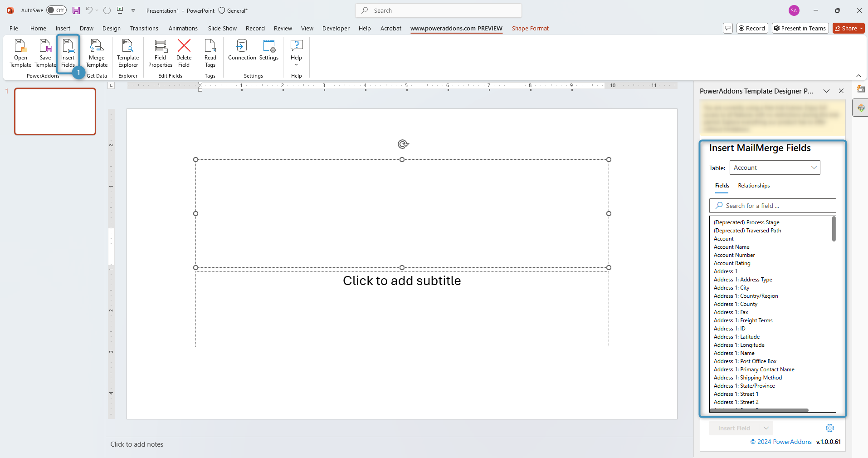Open Customize Quick Access Toolbar dropdown
This screenshot has width=868, height=458.
133,10
